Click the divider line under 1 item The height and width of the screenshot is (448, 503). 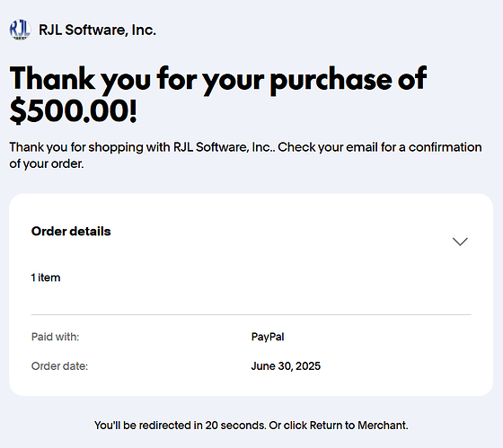pos(251,314)
